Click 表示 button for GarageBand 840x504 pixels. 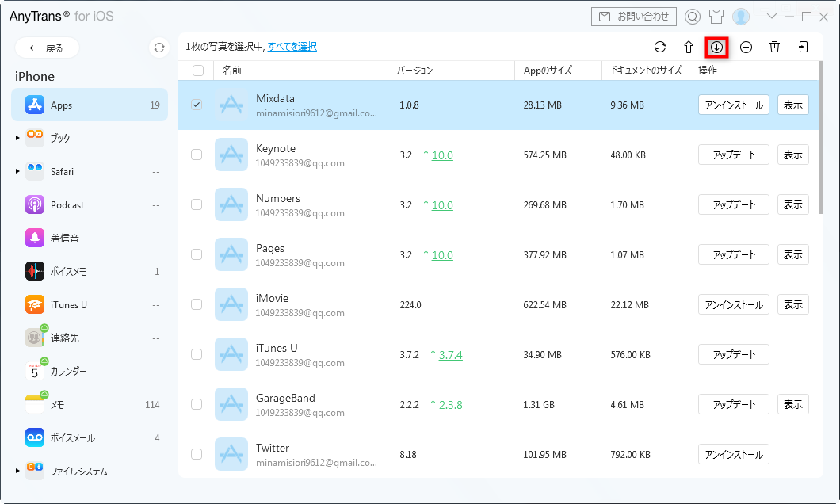coord(793,404)
